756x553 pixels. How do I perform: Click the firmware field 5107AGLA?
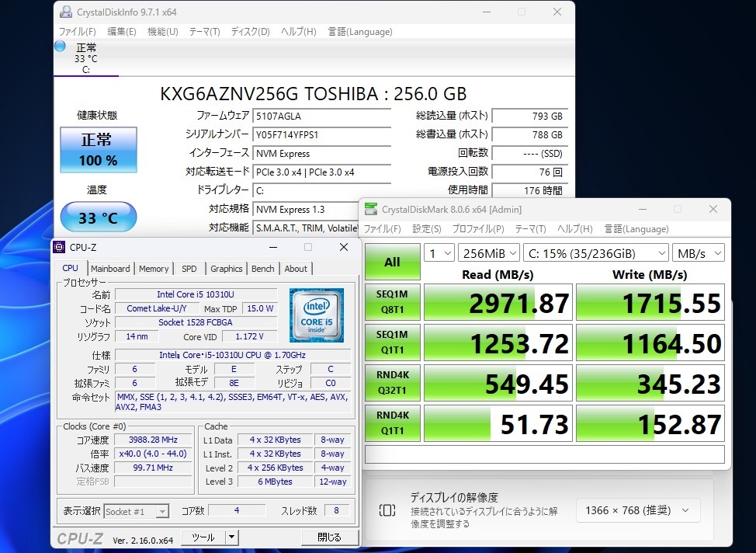[321, 116]
